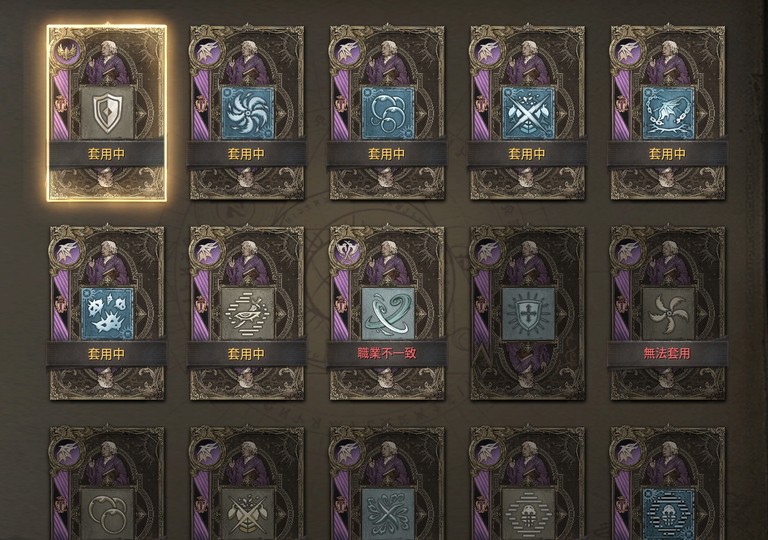Image resolution: width=768 pixels, height=540 pixels.
Task: Choose the bubbles skill icon on blue background
Action: point(387,113)
